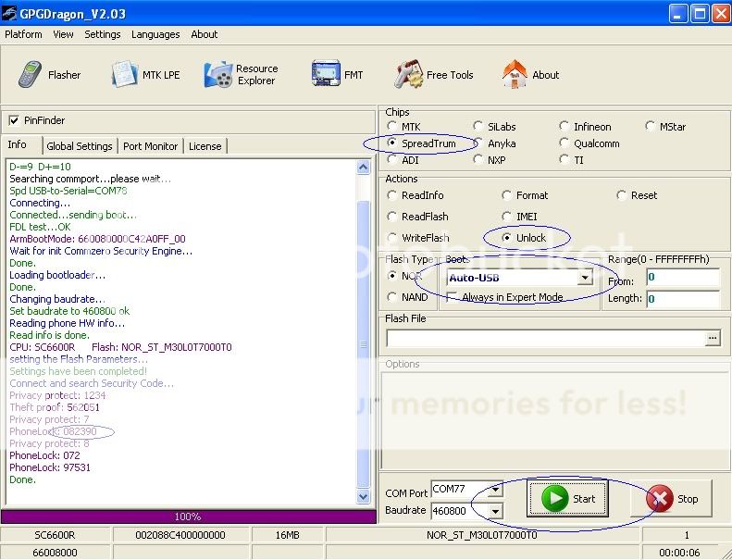
Task: Pick the Infineon chip option
Action: 564,126
